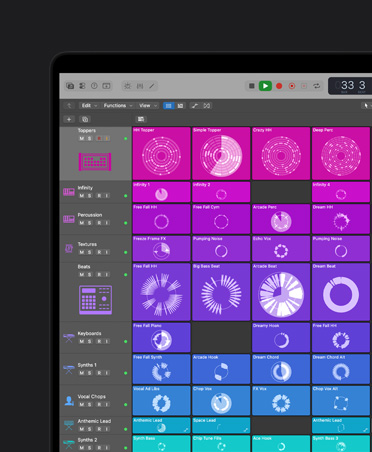Toggle input monitoring on Toppers track
Image resolution: width=372 pixels, height=452 pixels.
[107, 138]
